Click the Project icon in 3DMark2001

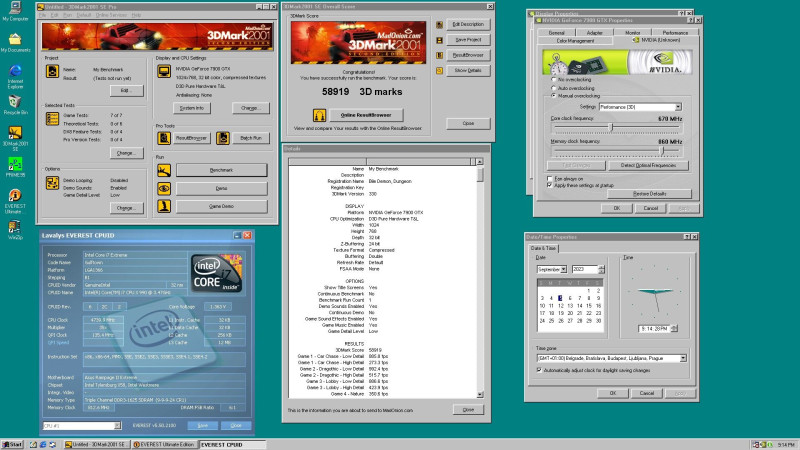(x=53, y=71)
